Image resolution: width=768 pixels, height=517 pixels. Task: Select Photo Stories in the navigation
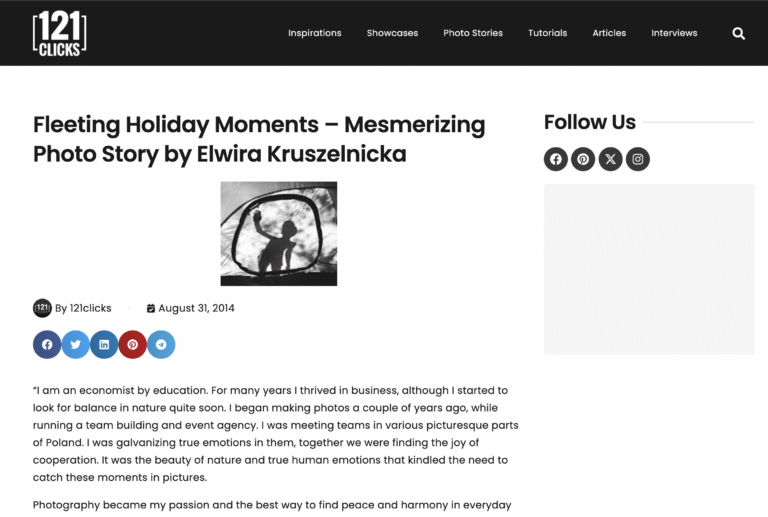click(473, 33)
